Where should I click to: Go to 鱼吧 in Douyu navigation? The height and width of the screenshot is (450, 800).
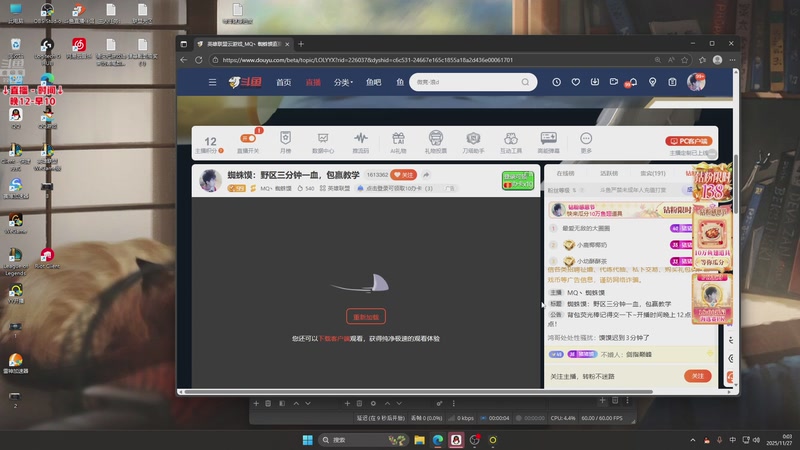pyautogui.click(x=373, y=82)
